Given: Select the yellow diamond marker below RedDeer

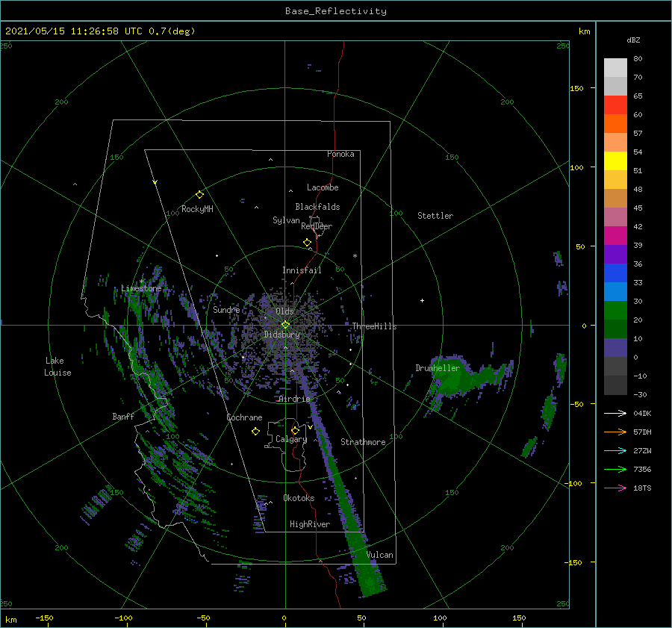Looking at the screenshot, I should click(x=307, y=243).
